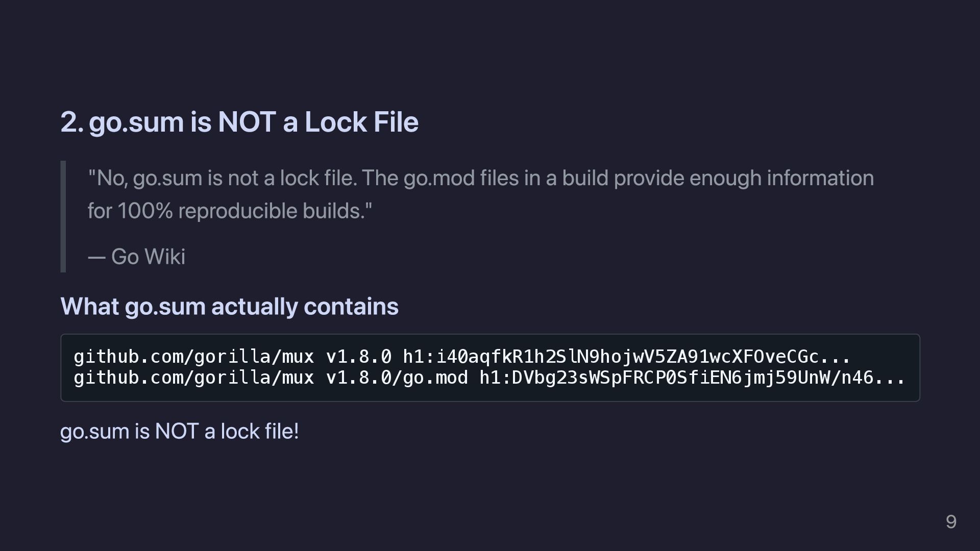Click slide page number 9
The width and height of the screenshot is (980, 551).
point(950,521)
